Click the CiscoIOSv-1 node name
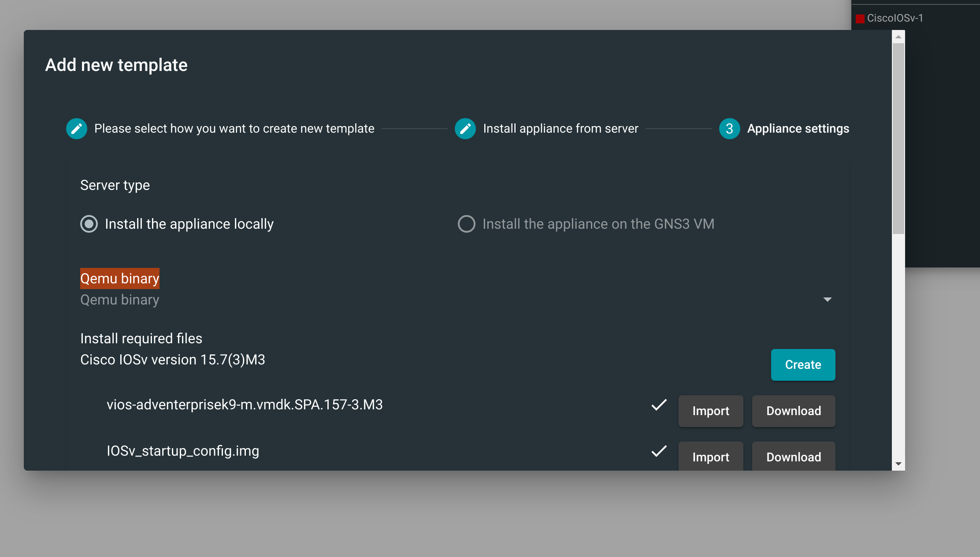The width and height of the screenshot is (980, 557). tap(895, 18)
